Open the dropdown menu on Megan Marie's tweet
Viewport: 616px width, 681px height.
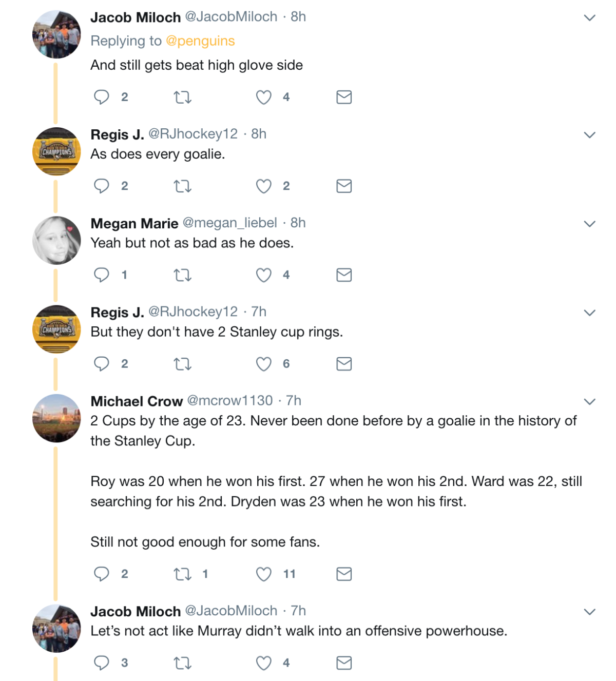coord(589,224)
